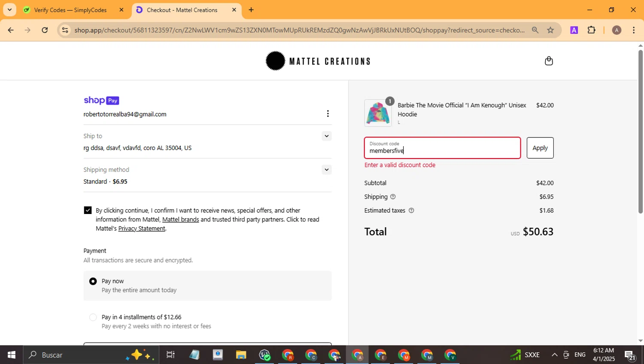644x364 pixels.
Task: Expand the Ship to address section
Action: (327, 136)
